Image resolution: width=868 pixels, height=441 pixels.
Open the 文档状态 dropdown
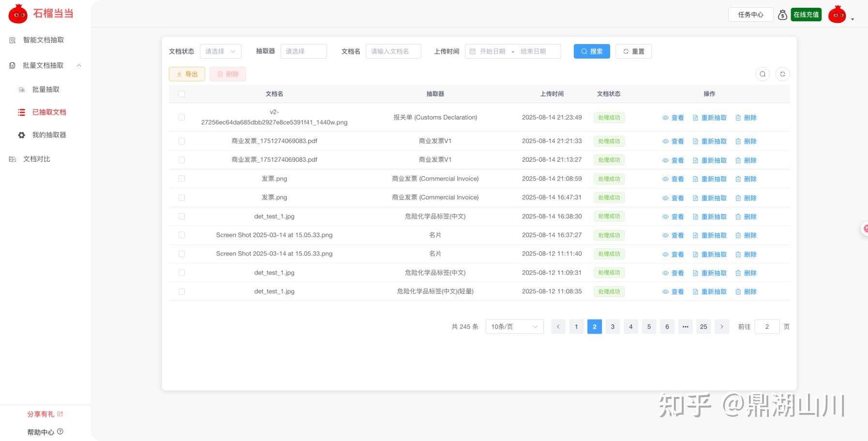(220, 51)
